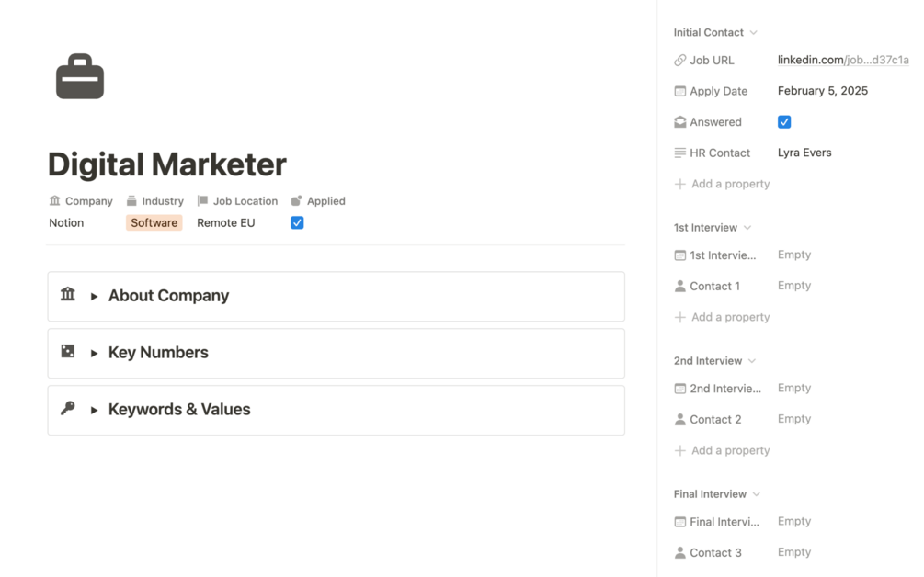Click the calendar icon next to Apply Date

[680, 91]
